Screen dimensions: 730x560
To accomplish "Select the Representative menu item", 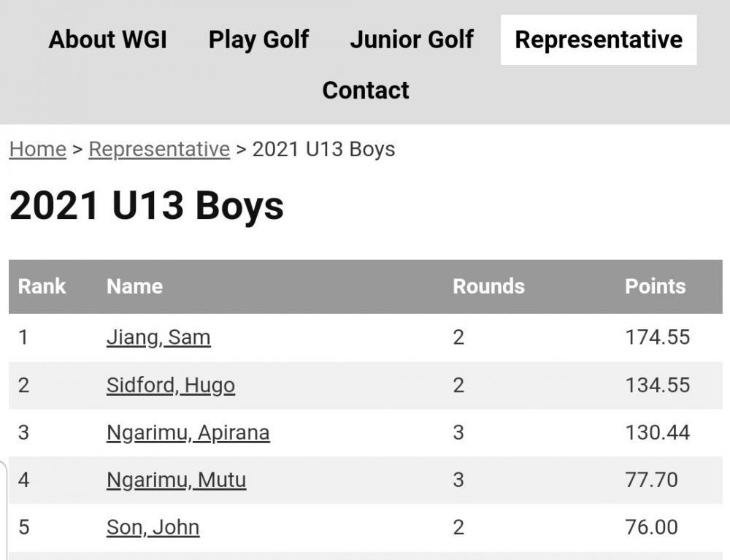I will (x=598, y=39).
